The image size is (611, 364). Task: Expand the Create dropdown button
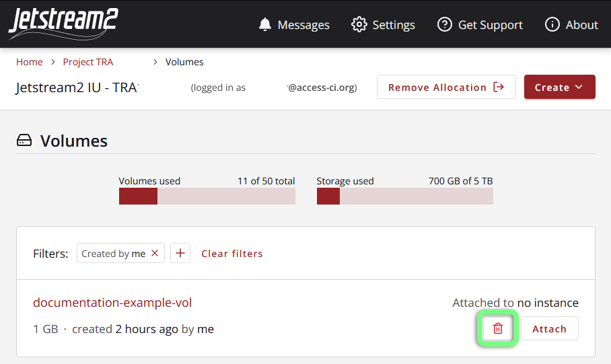coord(560,87)
